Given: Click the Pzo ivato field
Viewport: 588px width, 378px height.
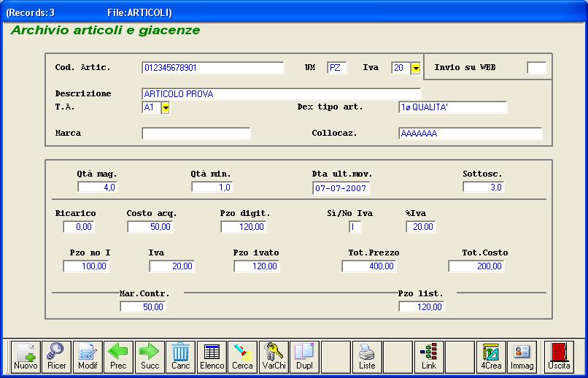Looking at the screenshot, I should tap(257, 266).
